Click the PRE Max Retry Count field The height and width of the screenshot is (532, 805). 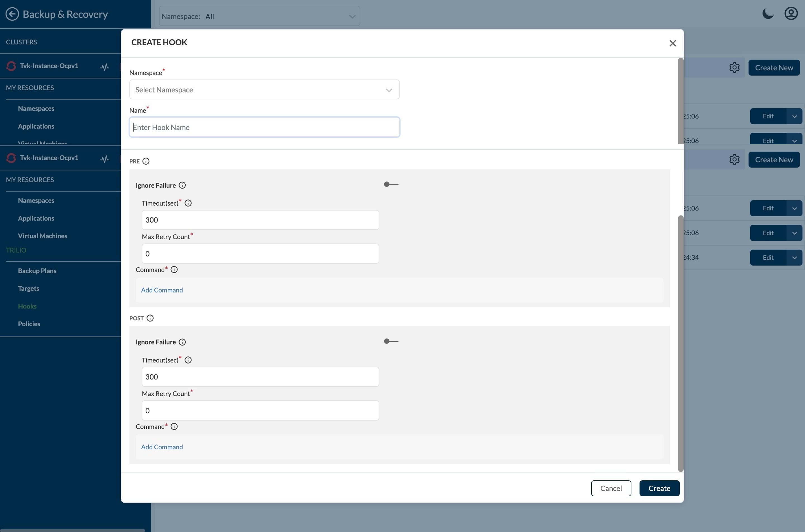[x=260, y=254]
